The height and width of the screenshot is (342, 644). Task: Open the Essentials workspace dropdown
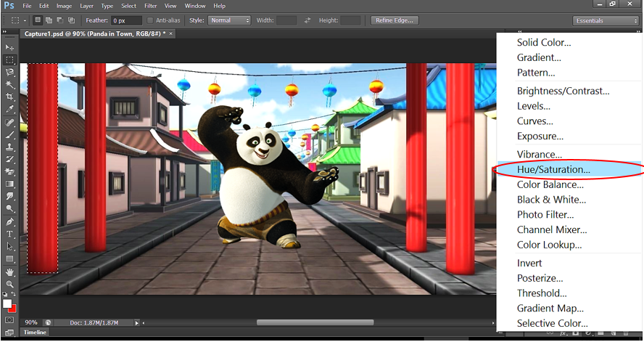point(606,20)
